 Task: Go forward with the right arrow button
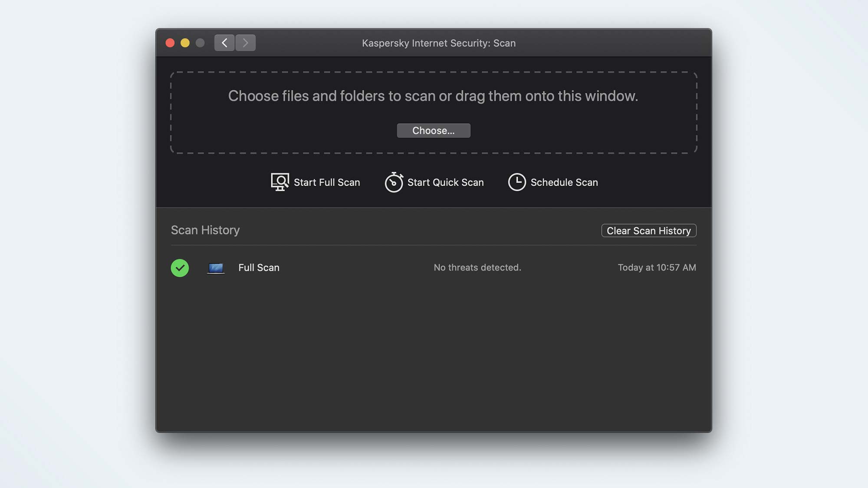[x=246, y=43]
